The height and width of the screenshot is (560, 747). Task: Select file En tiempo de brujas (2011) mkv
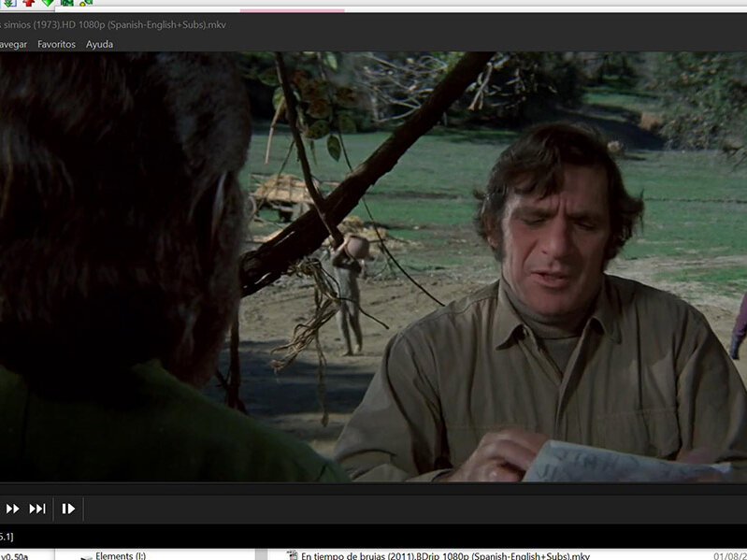pos(445,555)
